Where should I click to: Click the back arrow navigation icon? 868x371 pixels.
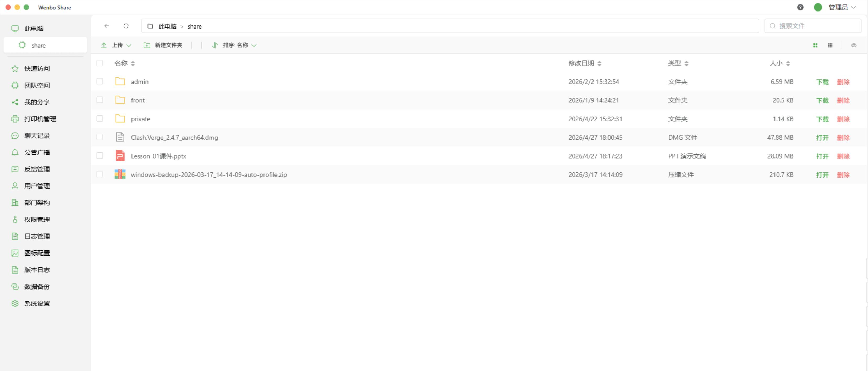pos(107,26)
